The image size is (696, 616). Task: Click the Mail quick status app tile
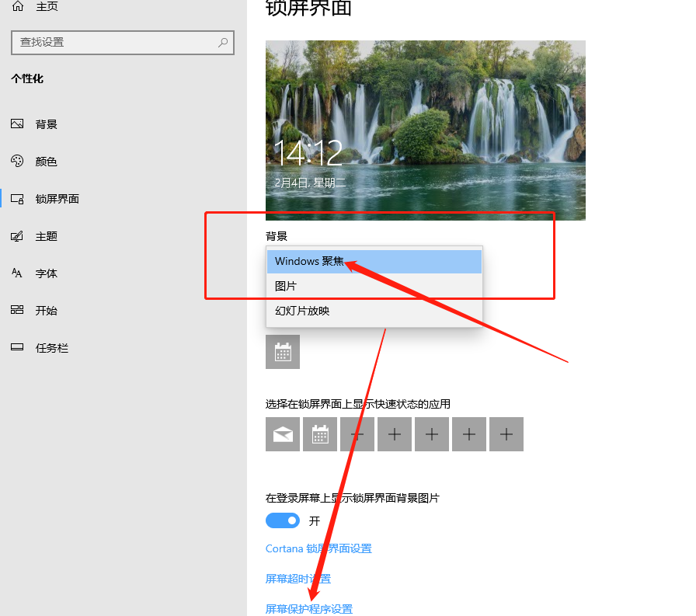283,434
